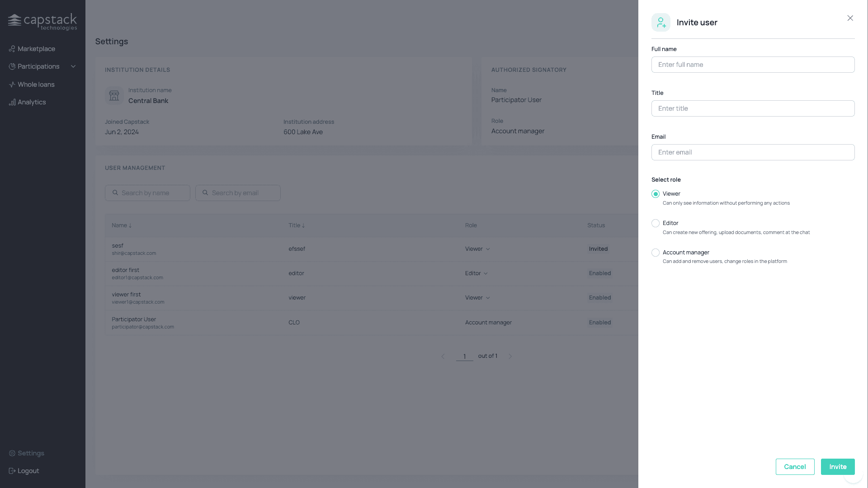The height and width of the screenshot is (488, 868).
Task: Open role dropdown for editor first
Action: [x=476, y=273]
